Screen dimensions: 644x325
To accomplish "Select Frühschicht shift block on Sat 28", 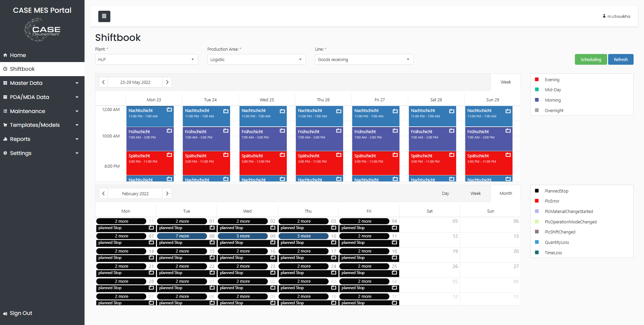I will pos(432,139).
